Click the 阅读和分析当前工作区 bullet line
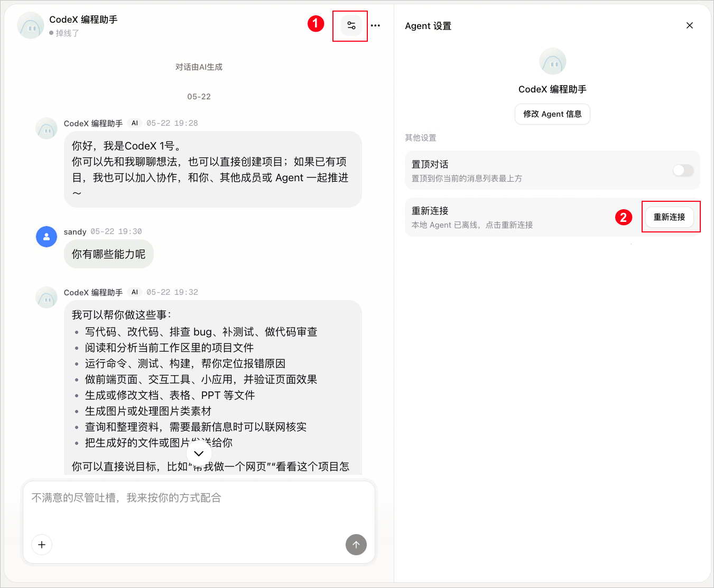The image size is (714, 588). pyautogui.click(x=169, y=348)
